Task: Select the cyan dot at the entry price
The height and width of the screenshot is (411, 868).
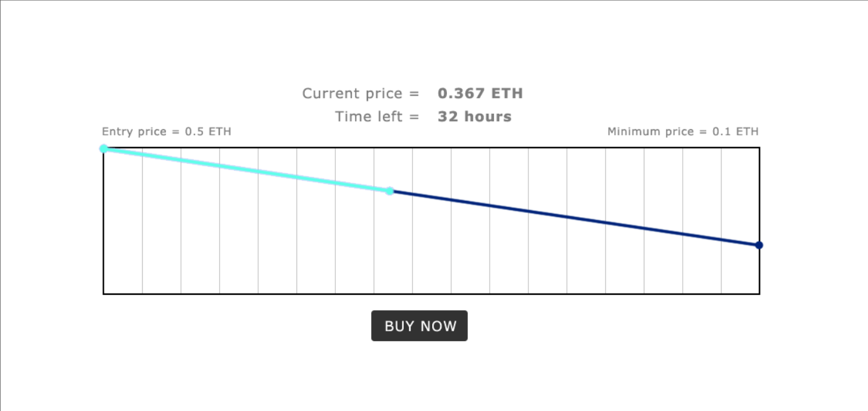Action: click(104, 148)
